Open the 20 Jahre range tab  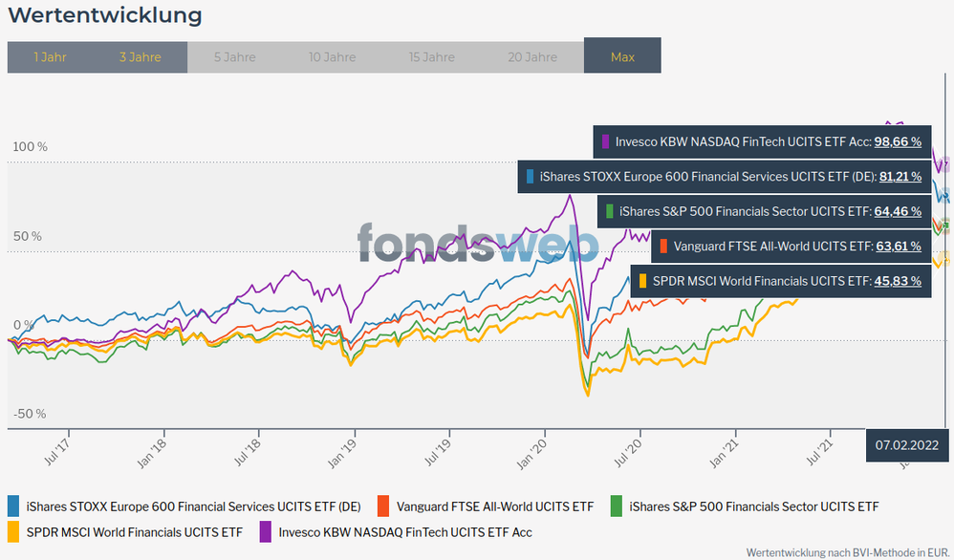(x=531, y=57)
